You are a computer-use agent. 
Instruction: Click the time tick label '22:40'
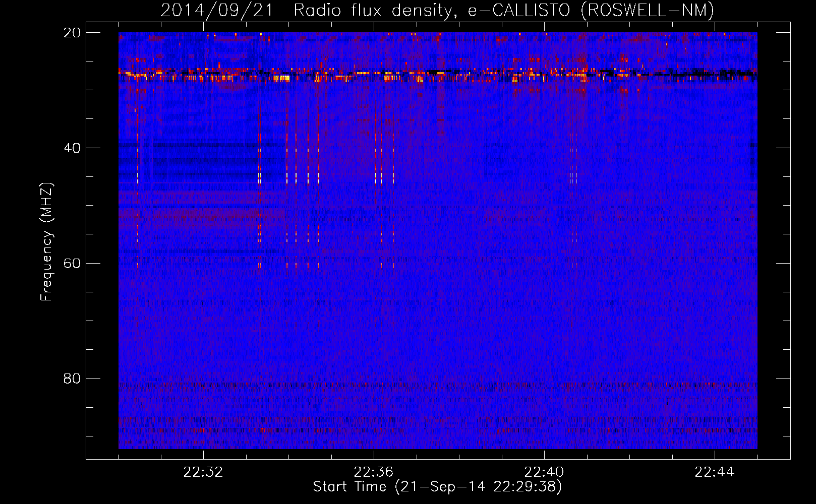tap(544, 472)
